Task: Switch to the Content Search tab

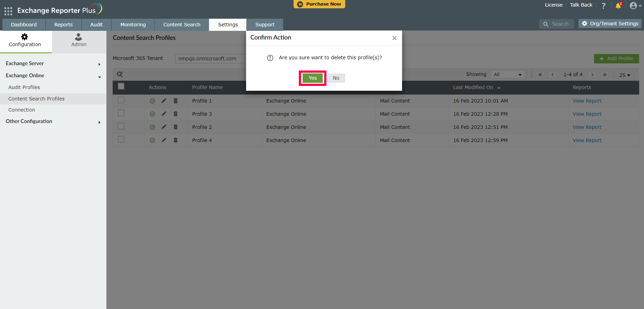Action: pos(182,25)
